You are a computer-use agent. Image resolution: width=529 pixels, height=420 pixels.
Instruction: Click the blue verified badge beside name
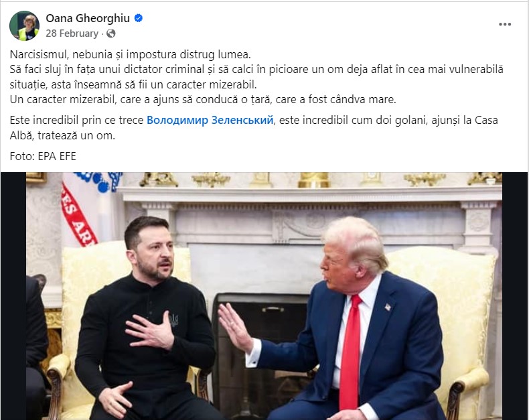(x=139, y=18)
